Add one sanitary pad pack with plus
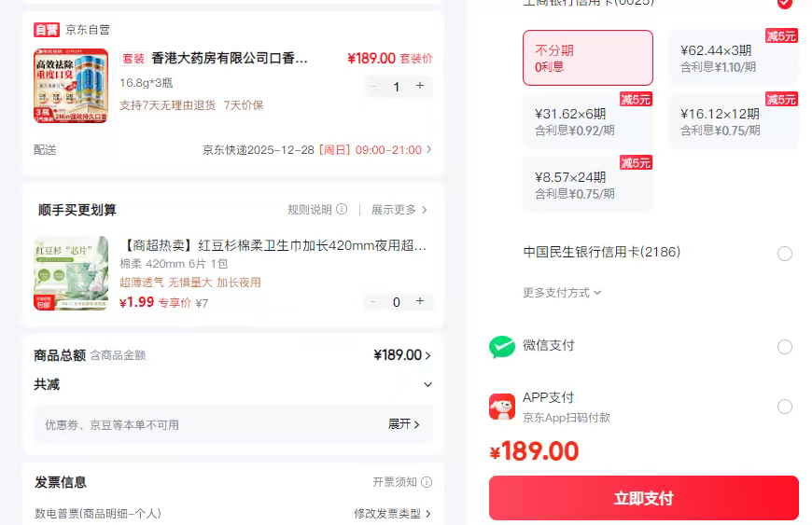The width and height of the screenshot is (812, 525). [x=420, y=301]
